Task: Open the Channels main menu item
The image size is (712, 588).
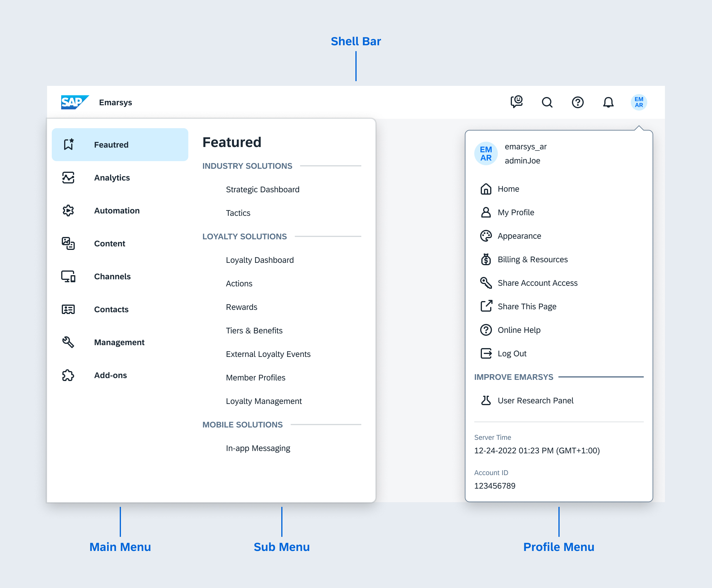Action: [112, 276]
